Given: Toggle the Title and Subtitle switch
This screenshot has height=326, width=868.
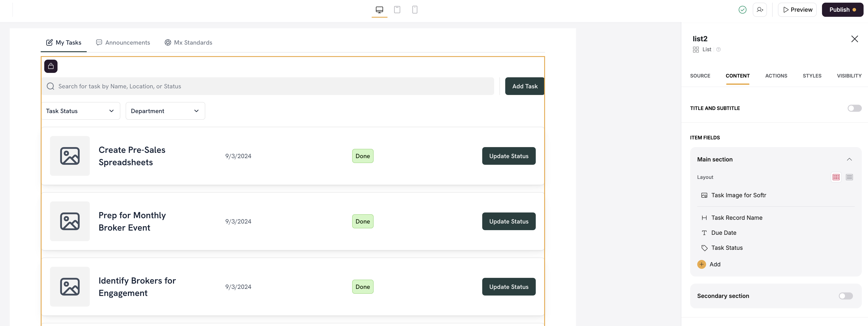Looking at the screenshot, I should (x=854, y=108).
